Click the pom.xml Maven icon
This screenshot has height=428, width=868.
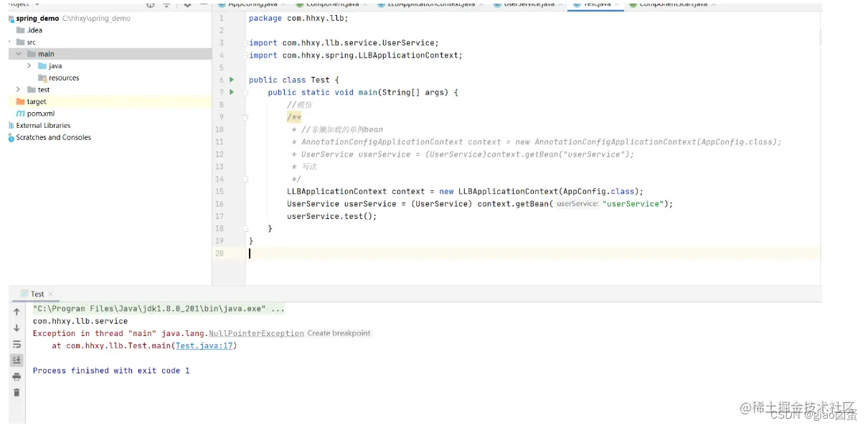click(21, 113)
